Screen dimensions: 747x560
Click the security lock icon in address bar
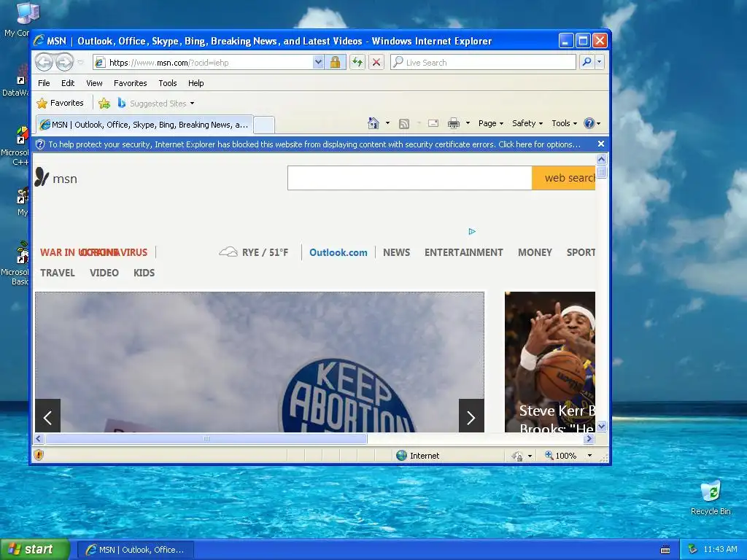335,63
